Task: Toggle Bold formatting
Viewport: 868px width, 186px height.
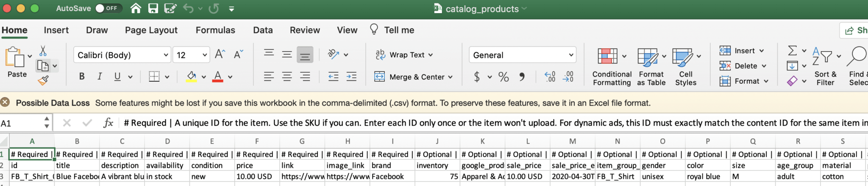Action: click(x=82, y=77)
